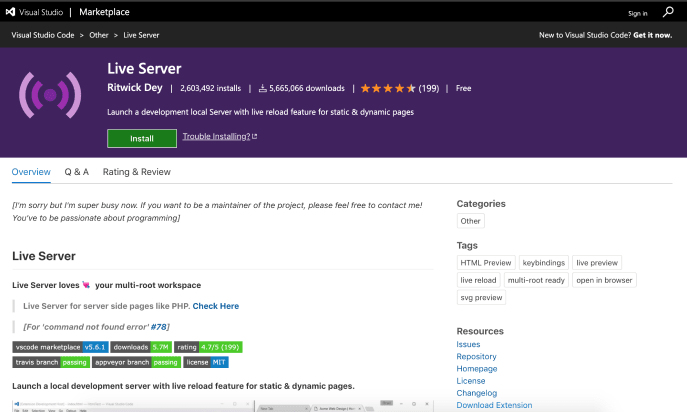Image resolution: width=687 pixels, height=412 pixels.
Task: Select the live preview tag
Action: (597, 263)
